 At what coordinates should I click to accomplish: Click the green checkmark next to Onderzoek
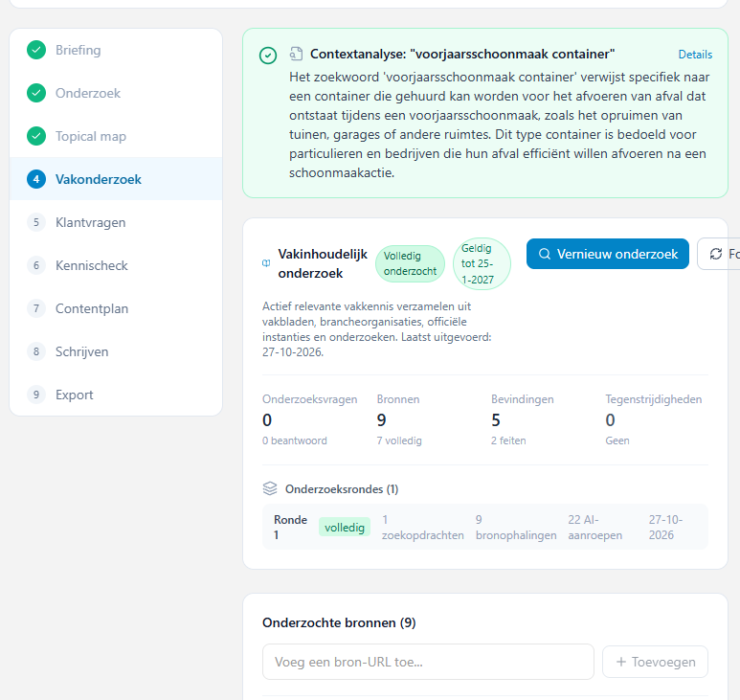coord(36,93)
